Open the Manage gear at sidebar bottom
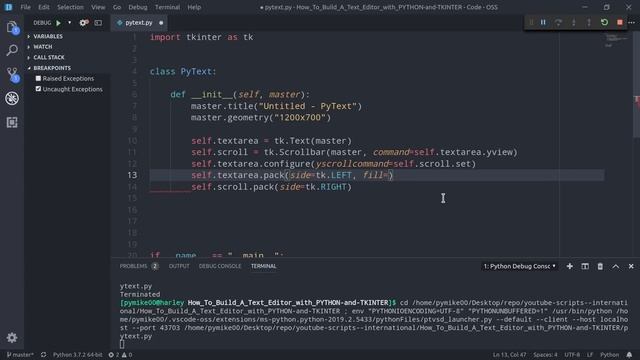The height and width of the screenshot is (360, 640). coord(12,338)
